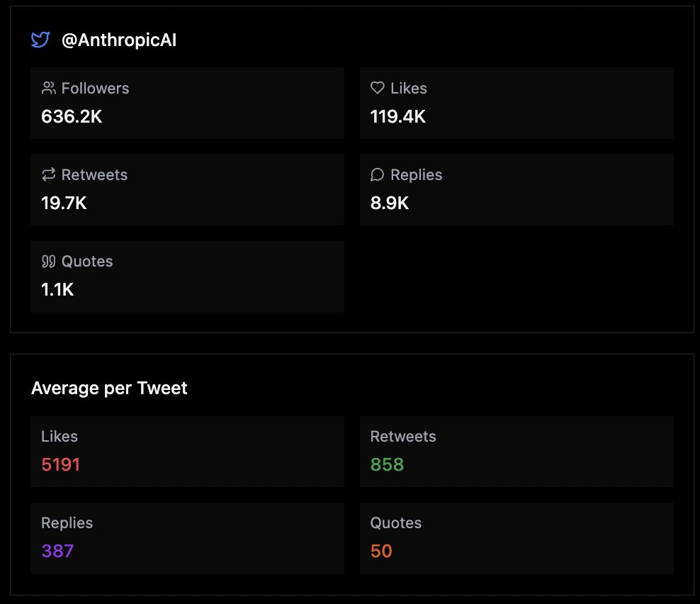Click the 636.2K Followers count
This screenshot has width=700, height=604.
pos(72,116)
